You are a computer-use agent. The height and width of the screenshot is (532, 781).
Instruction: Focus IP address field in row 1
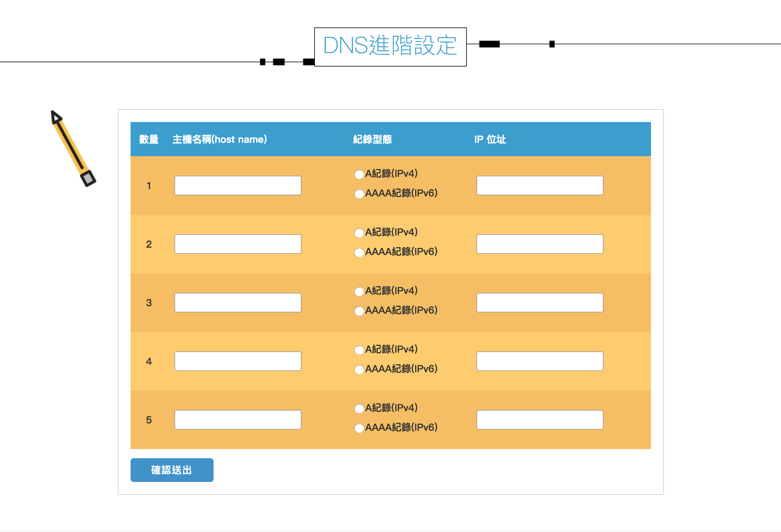(539, 185)
